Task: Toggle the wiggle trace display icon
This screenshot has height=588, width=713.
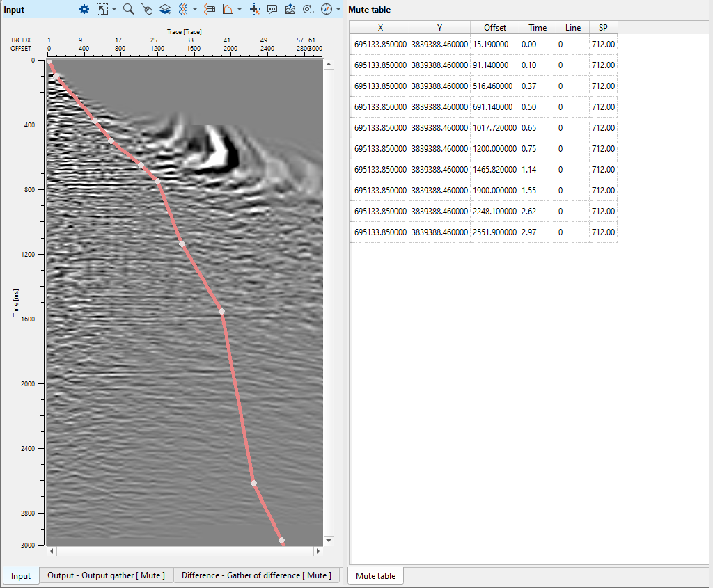Action: pos(183,9)
